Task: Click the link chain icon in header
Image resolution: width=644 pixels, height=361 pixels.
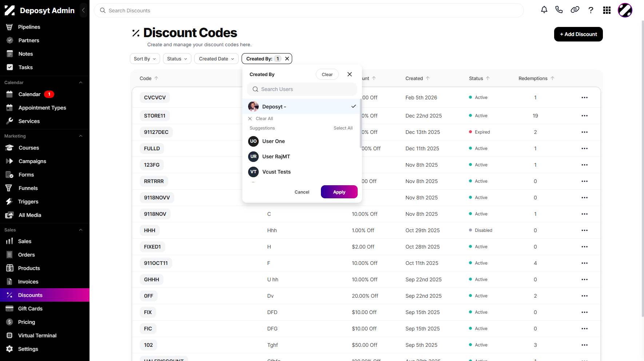Action: [x=575, y=10]
